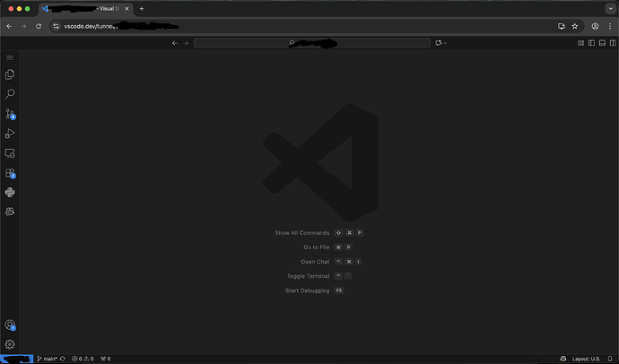Open the Source Control view

[10, 114]
